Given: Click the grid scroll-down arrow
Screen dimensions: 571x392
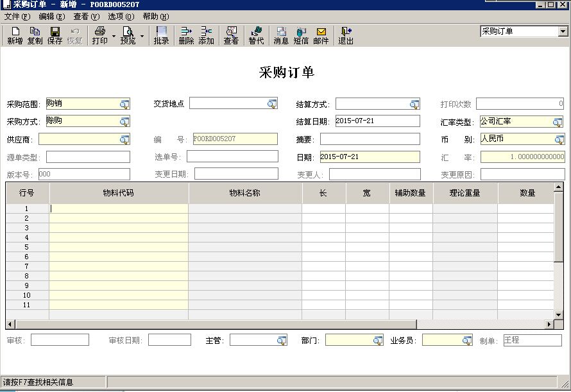Looking at the screenshot, I should coord(558,315).
